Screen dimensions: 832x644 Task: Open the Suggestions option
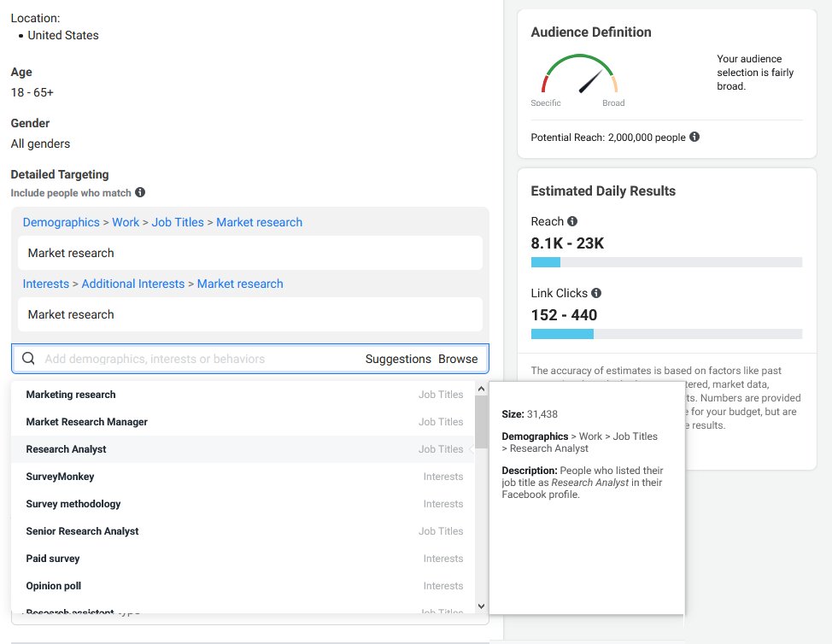[398, 359]
